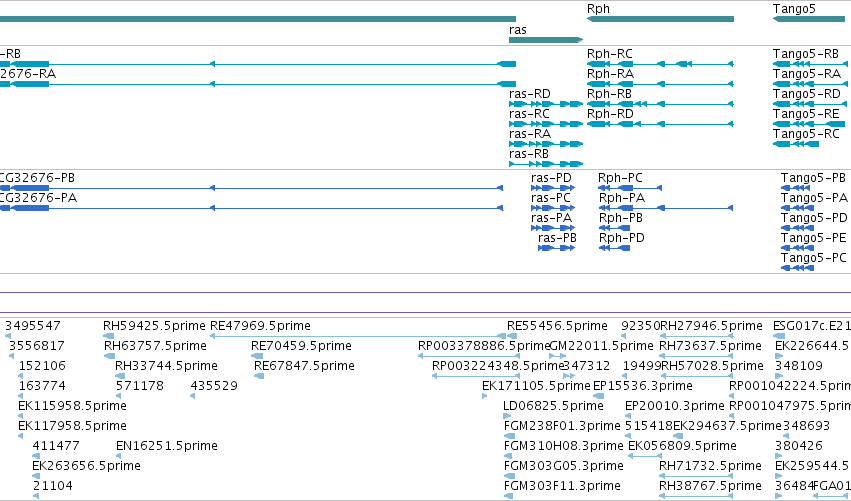
Task: Click feature 21104
Action: [x=53, y=487]
